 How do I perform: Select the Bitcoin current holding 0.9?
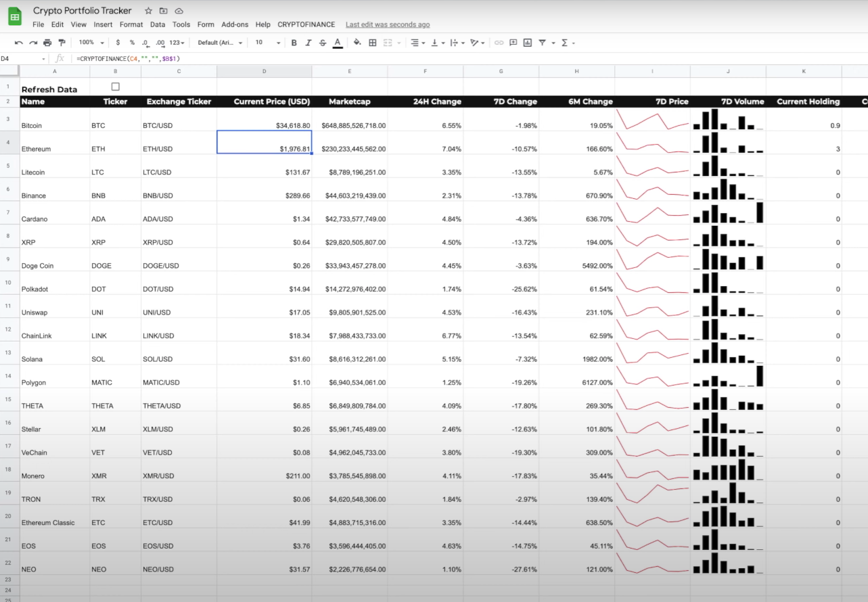point(804,120)
